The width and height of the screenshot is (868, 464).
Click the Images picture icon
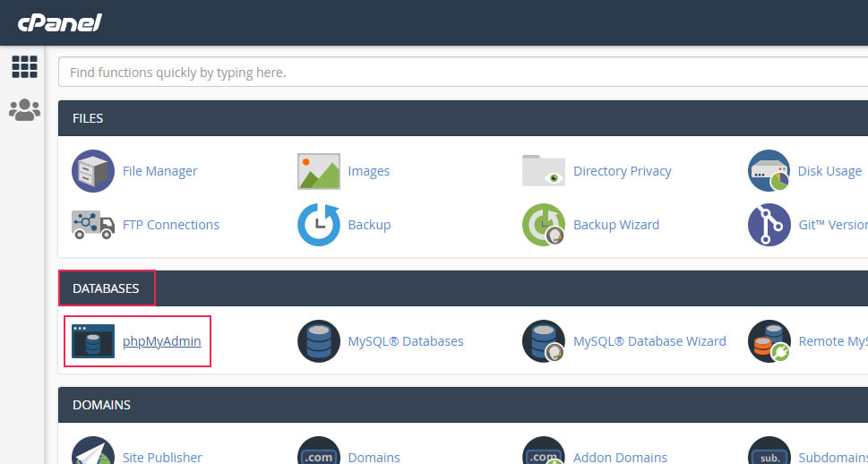pos(318,171)
